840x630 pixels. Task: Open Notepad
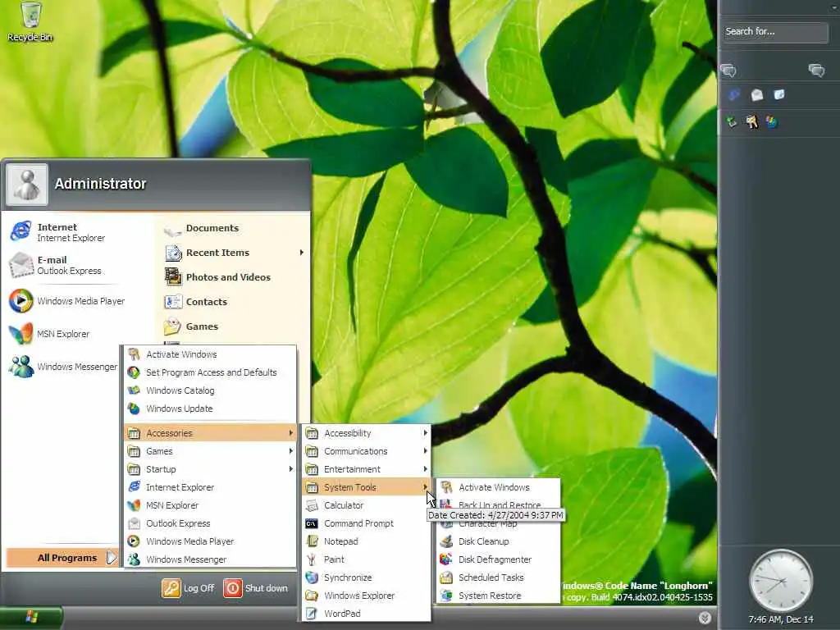[367, 541]
